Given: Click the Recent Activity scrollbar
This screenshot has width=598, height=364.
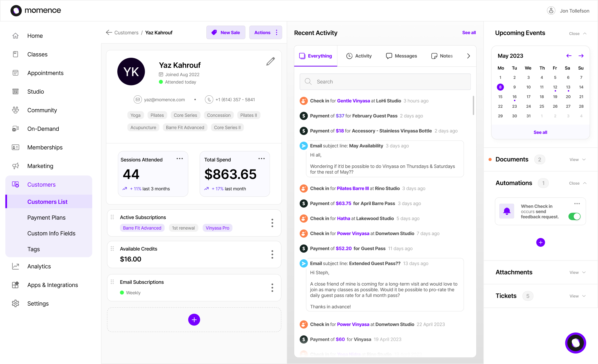Looking at the screenshot, I should pyautogui.click(x=473, y=105).
